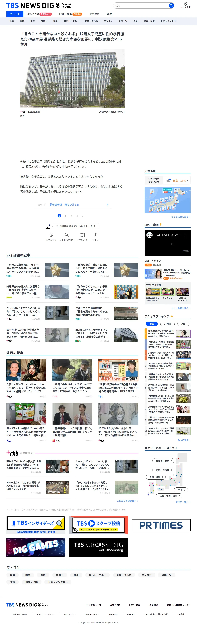Click ranking もっと見る link
The height and width of the screenshot is (644, 197).
[x=184, y=440]
